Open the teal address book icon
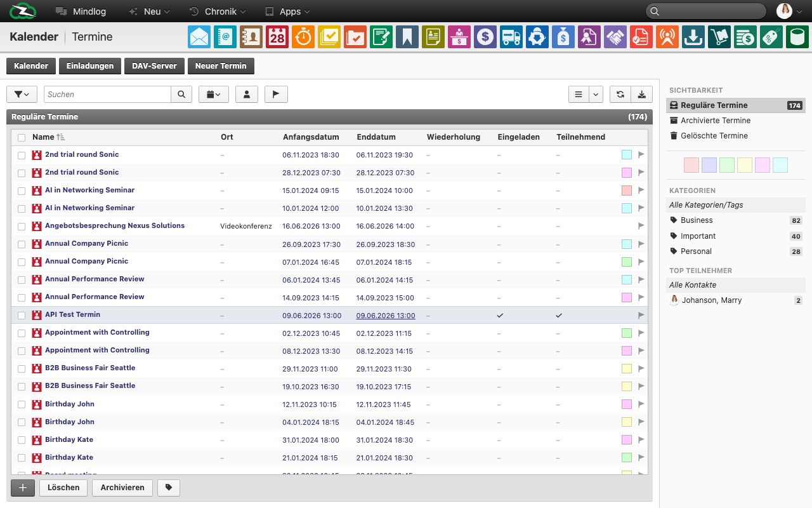Image resolution: width=812 pixels, height=508 pixels. click(225, 37)
